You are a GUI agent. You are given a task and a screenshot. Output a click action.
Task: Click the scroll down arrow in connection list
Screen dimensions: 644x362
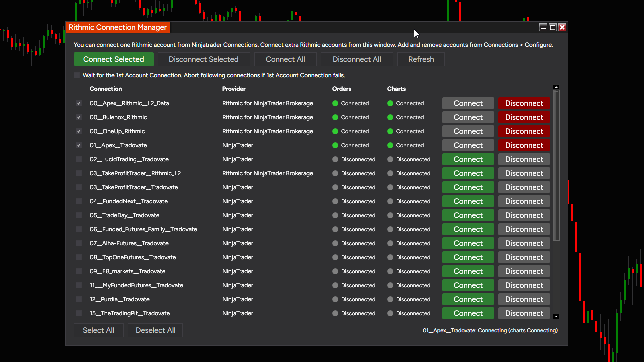[556, 316]
